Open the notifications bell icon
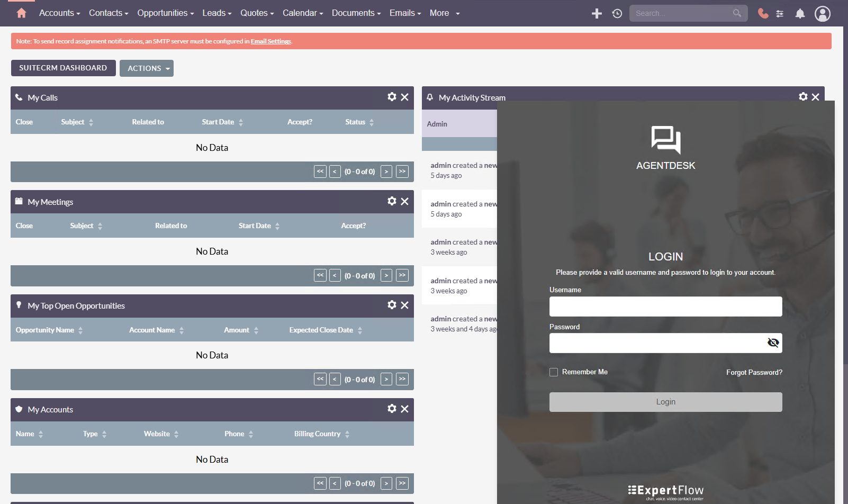848x504 pixels. pyautogui.click(x=800, y=14)
